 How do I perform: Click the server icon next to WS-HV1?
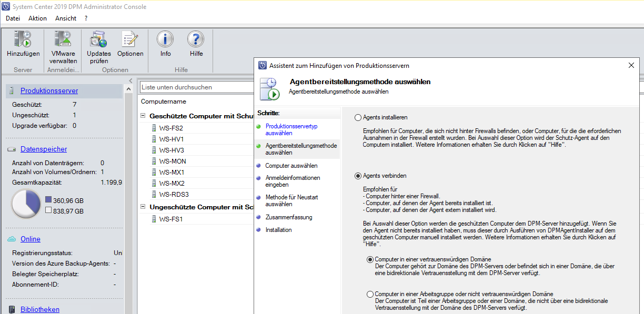pos(154,139)
